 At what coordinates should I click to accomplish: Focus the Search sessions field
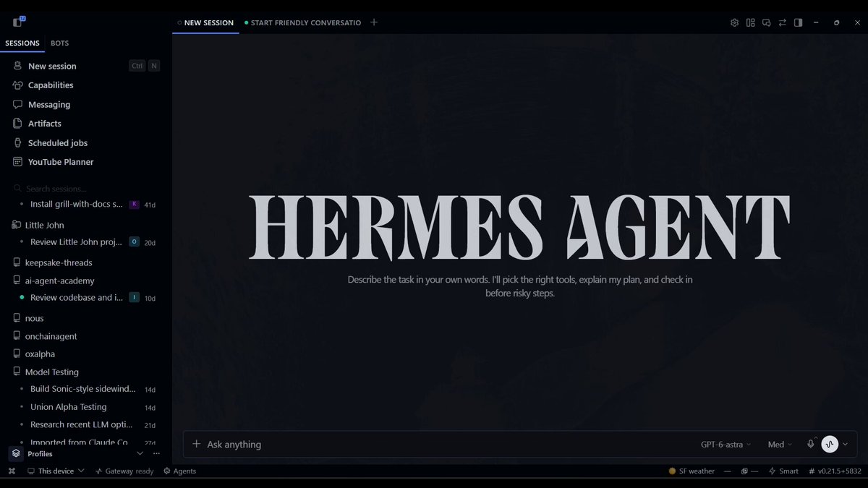(85, 189)
